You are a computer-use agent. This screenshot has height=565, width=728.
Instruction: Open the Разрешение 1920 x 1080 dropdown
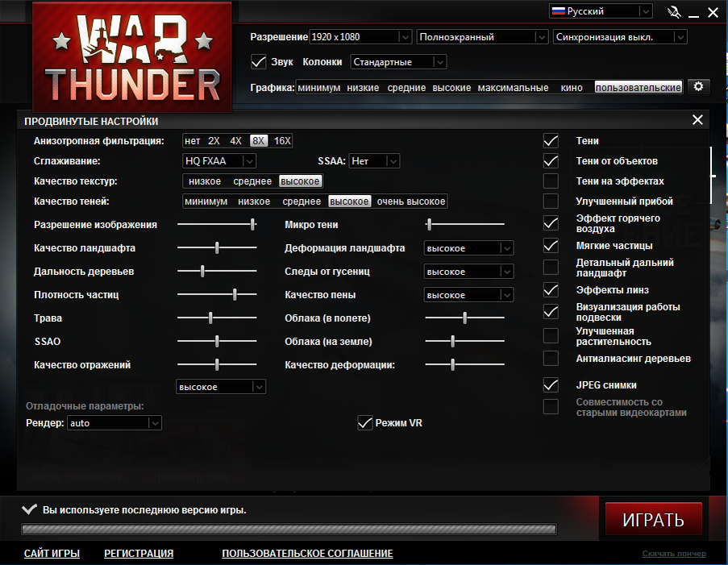[360, 37]
